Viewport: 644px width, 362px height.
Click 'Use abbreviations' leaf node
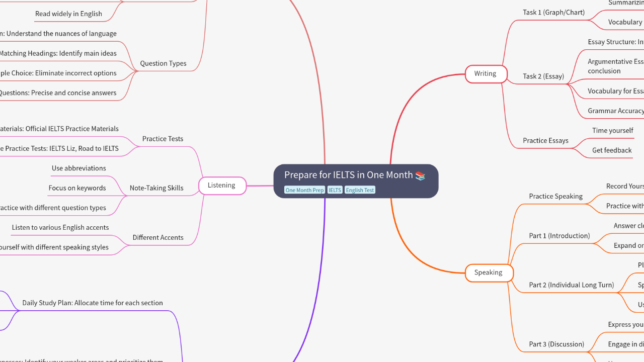pos(79,168)
